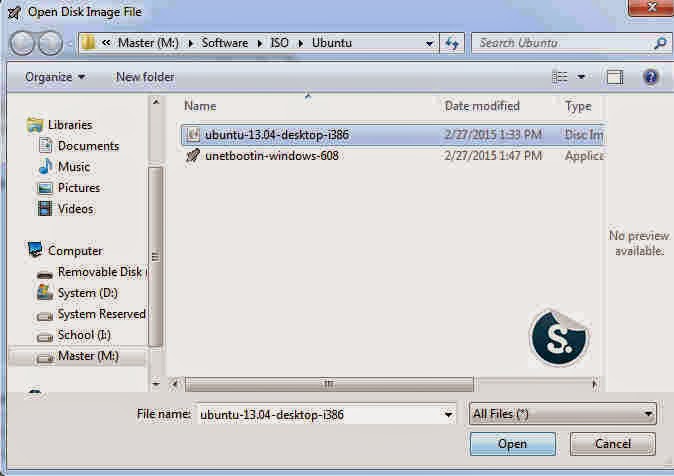Click the Open button
674x476 pixels.
click(x=512, y=444)
